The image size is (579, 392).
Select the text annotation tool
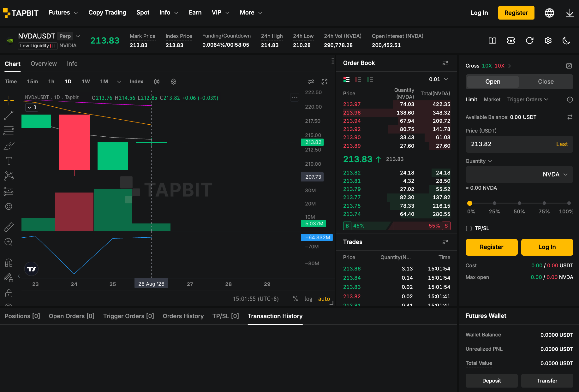pos(9,161)
